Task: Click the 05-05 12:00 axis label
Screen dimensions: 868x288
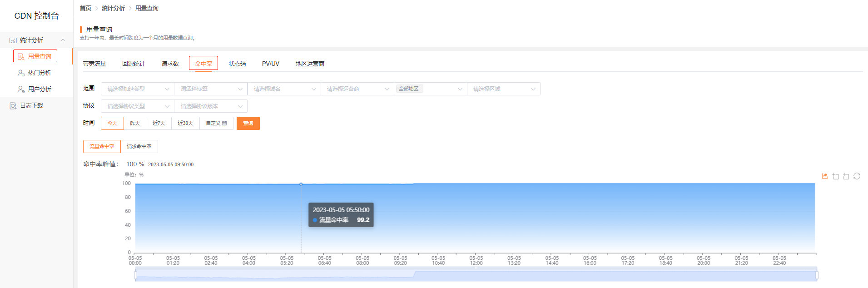Action: pyautogui.click(x=476, y=260)
